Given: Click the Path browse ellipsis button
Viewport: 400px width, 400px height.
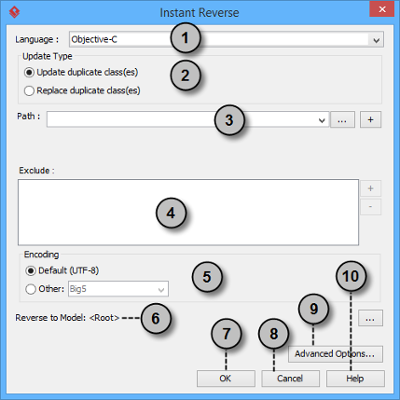Looking at the screenshot, I should pos(342,120).
